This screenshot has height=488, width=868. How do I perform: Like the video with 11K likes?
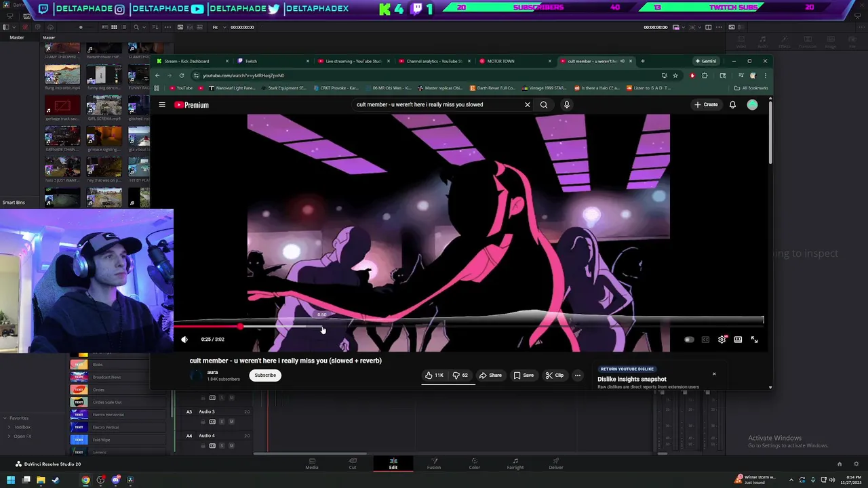pyautogui.click(x=434, y=375)
